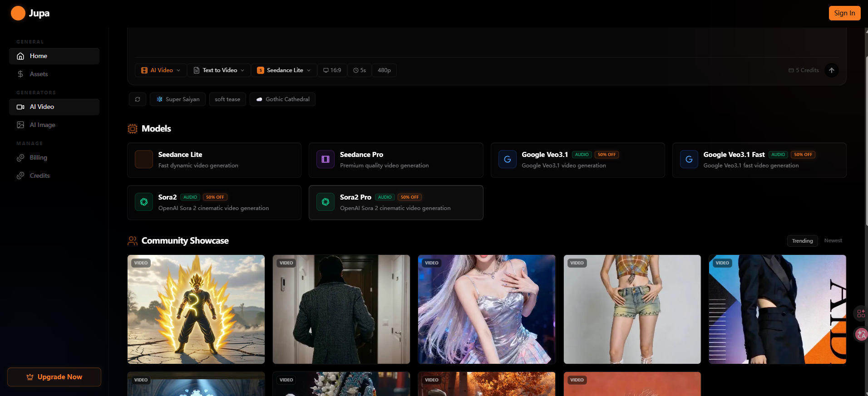This screenshot has width=868, height=396.
Task: Click the Seedance Pro film icon
Action: 325,159
